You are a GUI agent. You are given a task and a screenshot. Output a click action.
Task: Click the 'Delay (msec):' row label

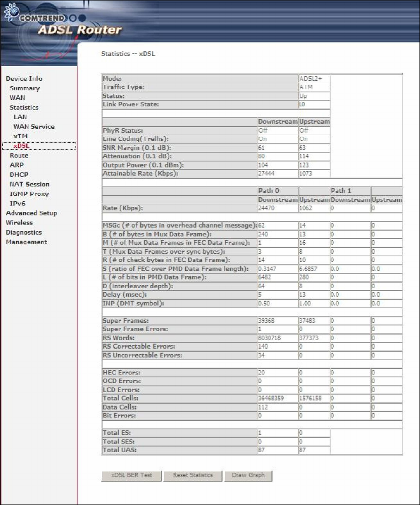[x=125, y=295]
